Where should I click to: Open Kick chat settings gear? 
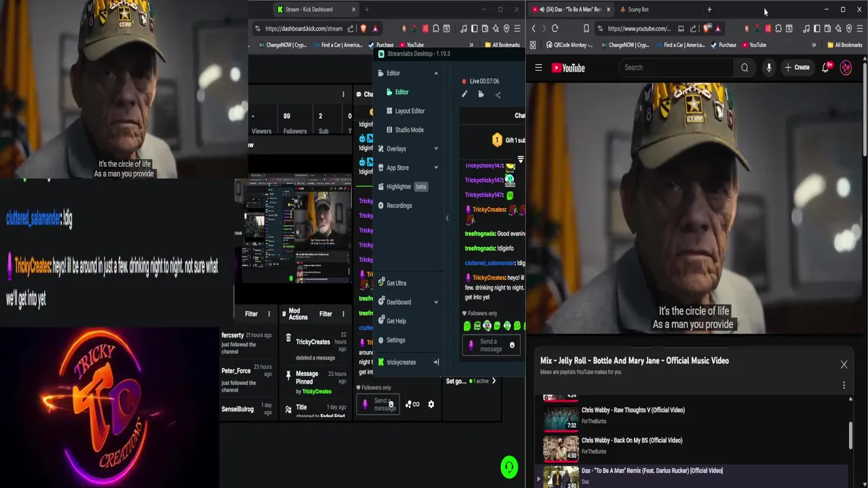pyautogui.click(x=431, y=404)
